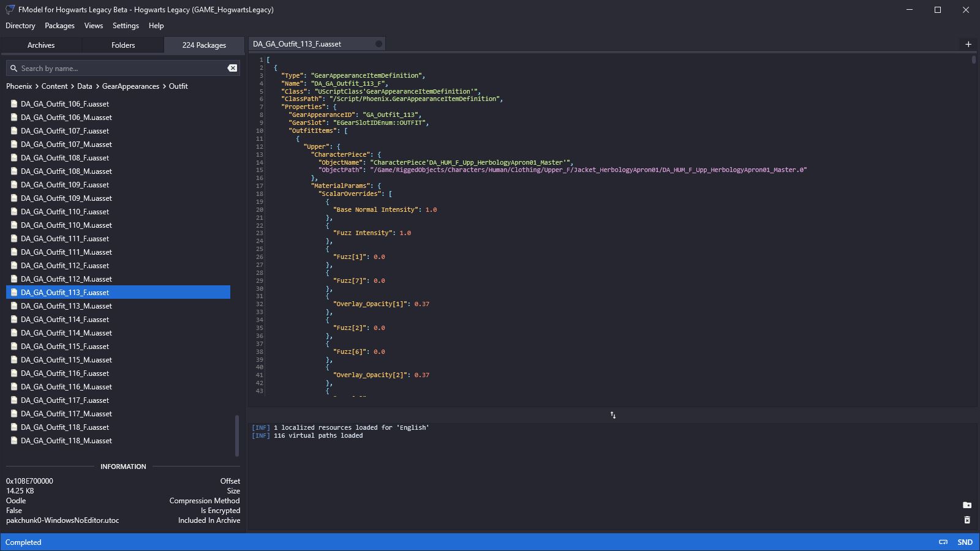Clear the search box with the X icon

point(232,68)
